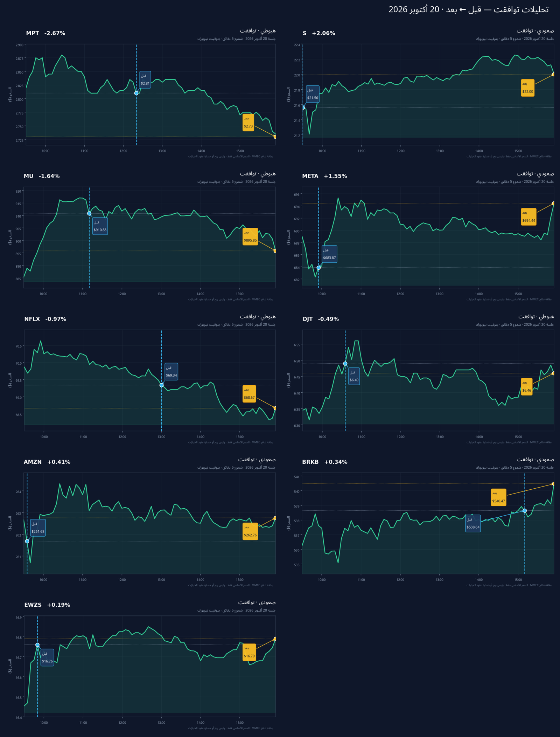Image resolution: width=560 pixels, height=737 pixels.
Task: Select the yellow $2.73 بعد label on MPT
Action: pyautogui.click(x=248, y=123)
